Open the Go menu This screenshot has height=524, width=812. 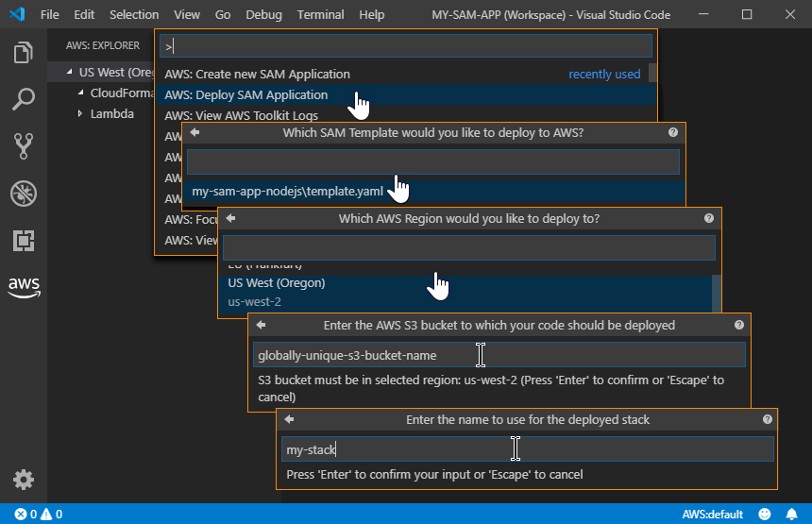tap(223, 14)
